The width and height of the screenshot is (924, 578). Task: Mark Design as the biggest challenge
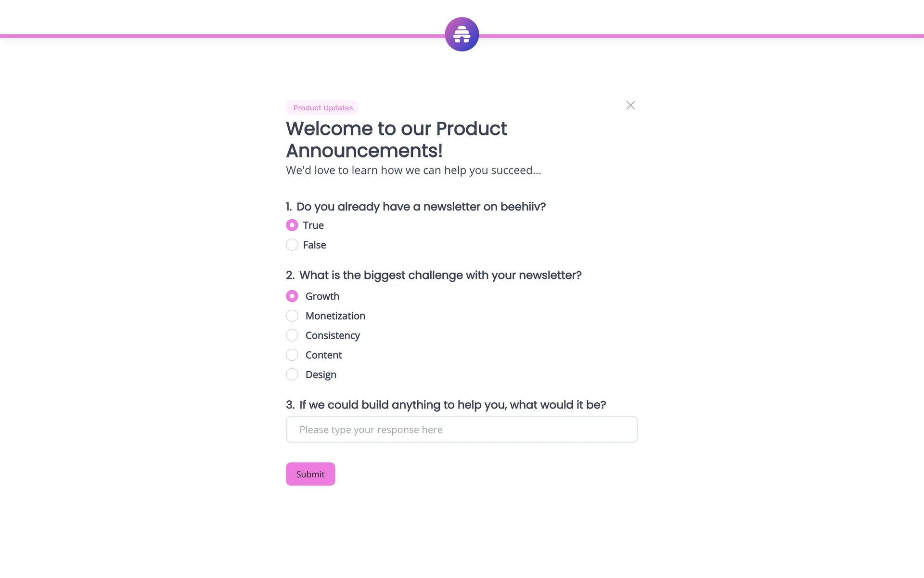292,375
